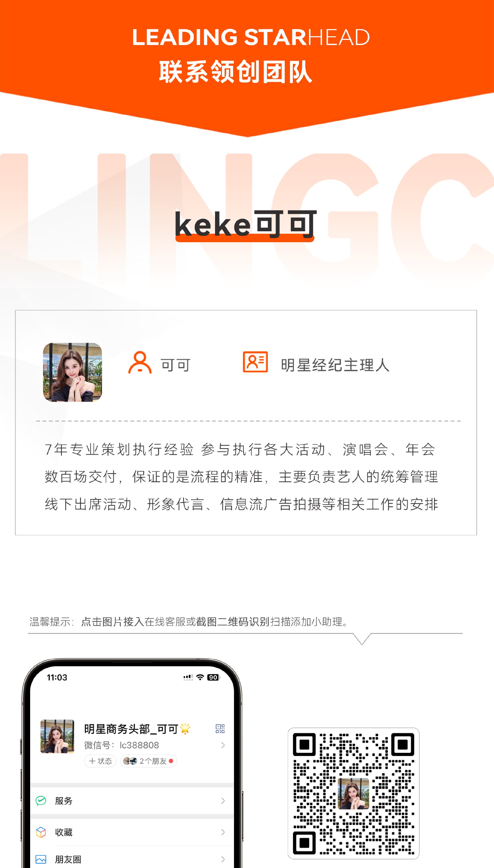
Task: Open profile details chevron beside 微信号
Action: tap(223, 745)
